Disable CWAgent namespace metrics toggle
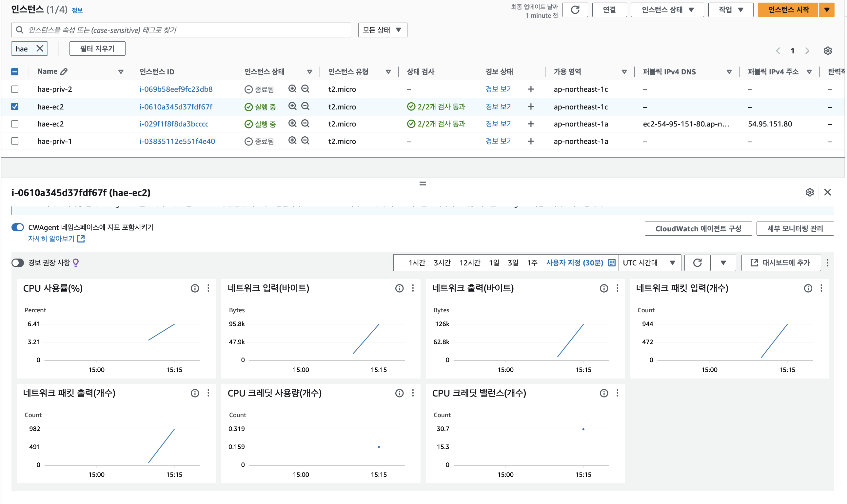Image resolution: width=847 pixels, height=504 pixels. tap(18, 227)
